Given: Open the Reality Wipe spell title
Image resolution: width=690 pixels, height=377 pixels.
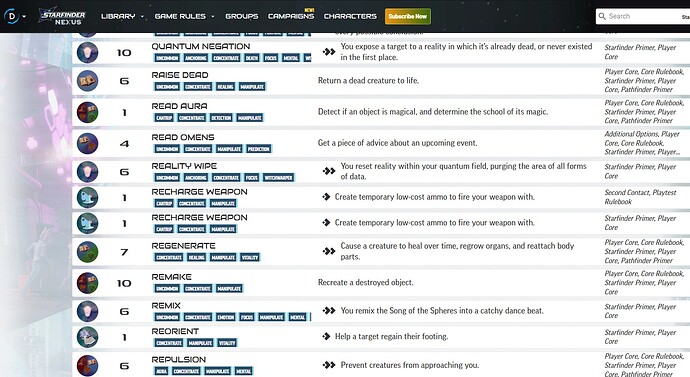Looking at the screenshot, I should 184,166.
